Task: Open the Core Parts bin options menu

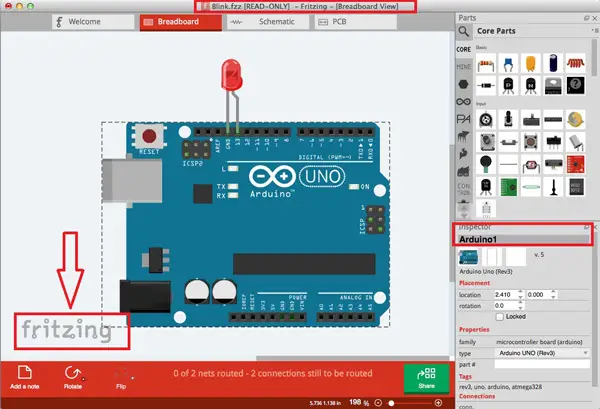Action: (x=595, y=30)
